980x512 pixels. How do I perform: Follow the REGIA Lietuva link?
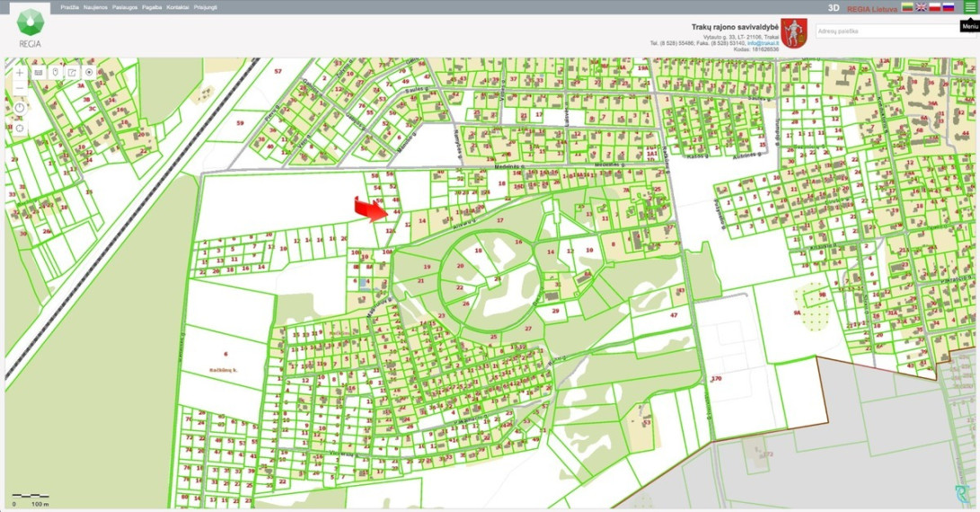(x=872, y=9)
